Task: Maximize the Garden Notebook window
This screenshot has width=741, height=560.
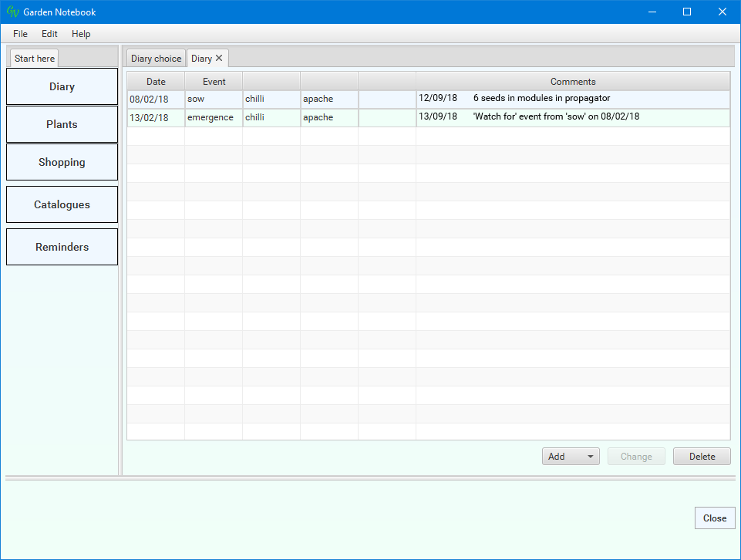Action: coord(687,12)
